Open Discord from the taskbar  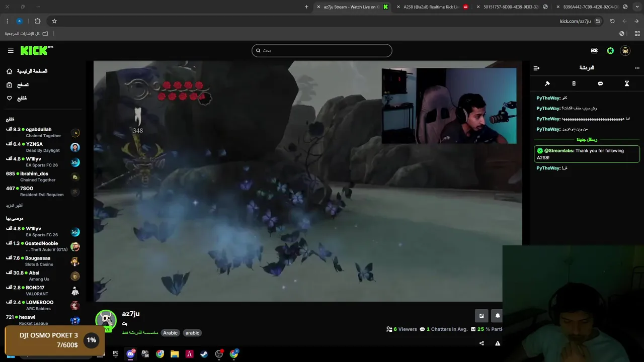point(131,354)
